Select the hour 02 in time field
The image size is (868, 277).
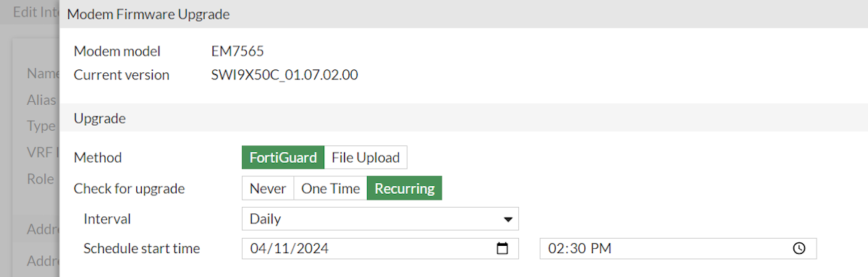click(555, 248)
